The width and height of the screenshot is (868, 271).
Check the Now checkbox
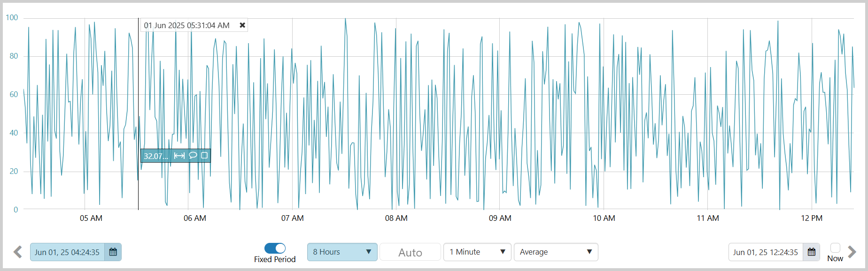(835, 248)
